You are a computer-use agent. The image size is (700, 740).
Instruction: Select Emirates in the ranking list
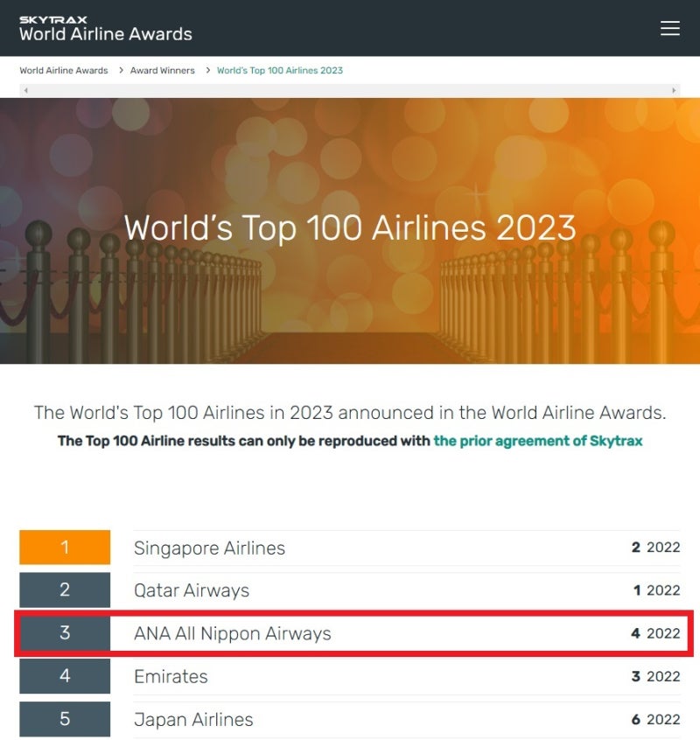[170, 676]
